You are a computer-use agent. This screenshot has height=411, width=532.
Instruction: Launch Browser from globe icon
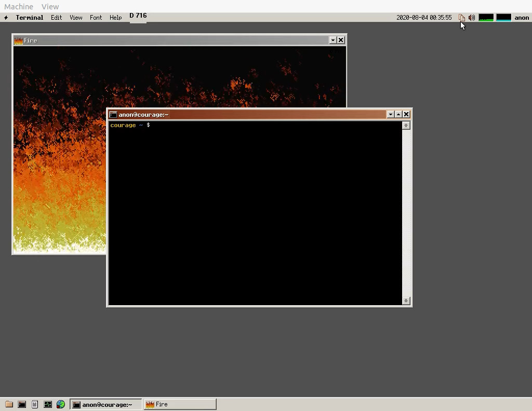tap(61, 404)
